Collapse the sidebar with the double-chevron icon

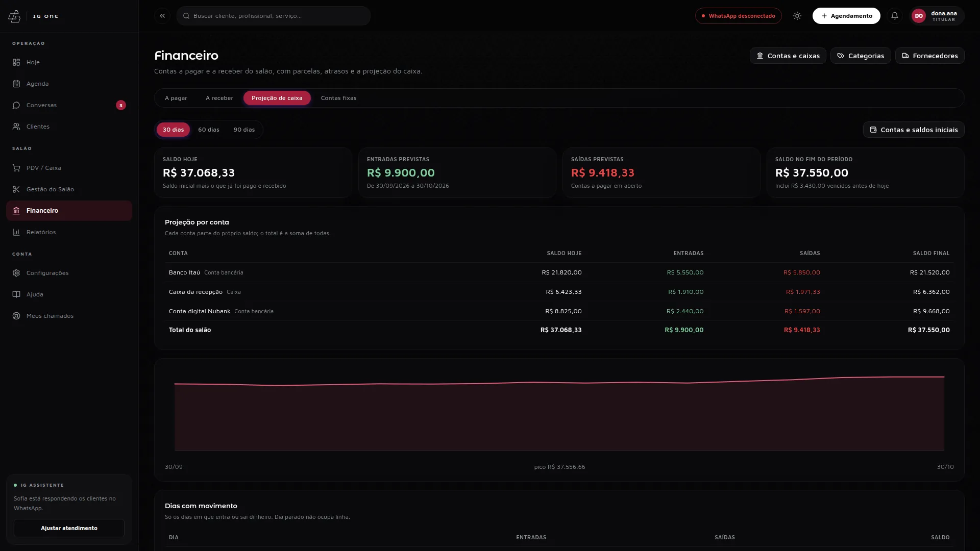[x=162, y=16]
